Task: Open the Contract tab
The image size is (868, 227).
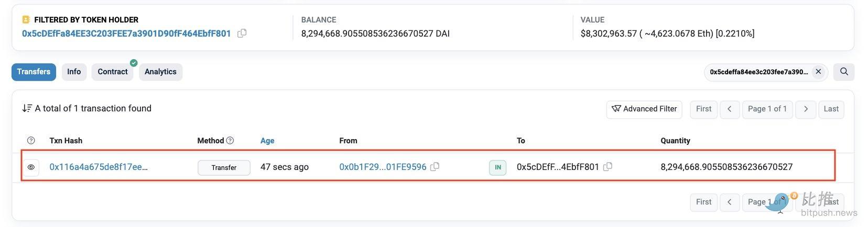Action: [x=113, y=72]
